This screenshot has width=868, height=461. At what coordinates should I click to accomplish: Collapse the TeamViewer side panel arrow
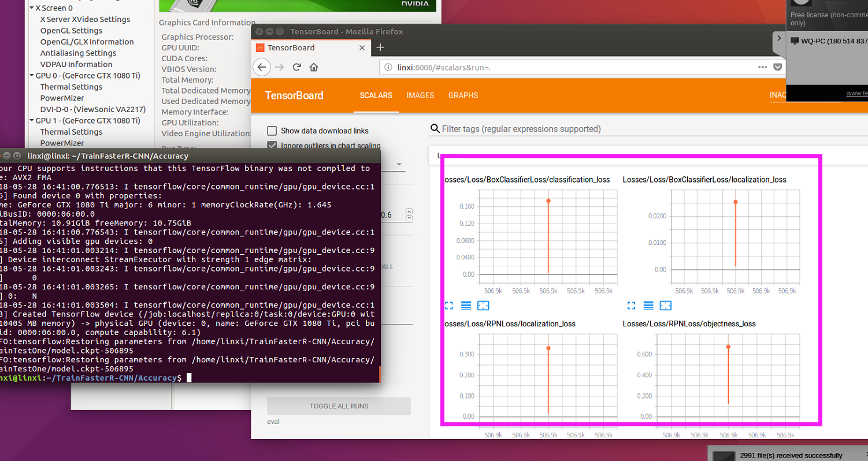pyautogui.click(x=779, y=39)
